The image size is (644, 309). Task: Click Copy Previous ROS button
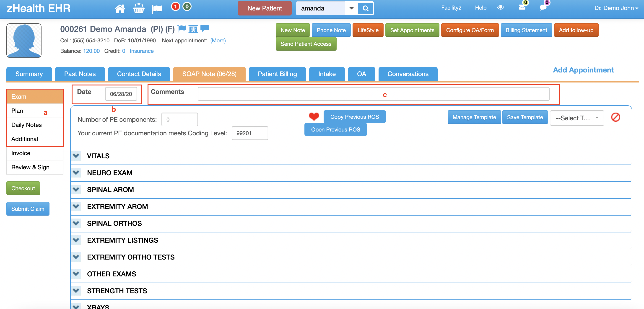click(354, 117)
